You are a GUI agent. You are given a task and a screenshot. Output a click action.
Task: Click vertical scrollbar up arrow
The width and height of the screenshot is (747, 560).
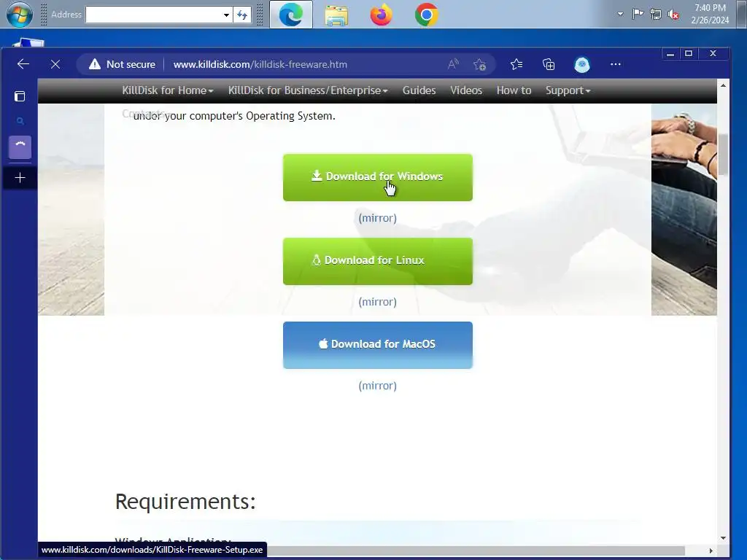pyautogui.click(x=723, y=86)
